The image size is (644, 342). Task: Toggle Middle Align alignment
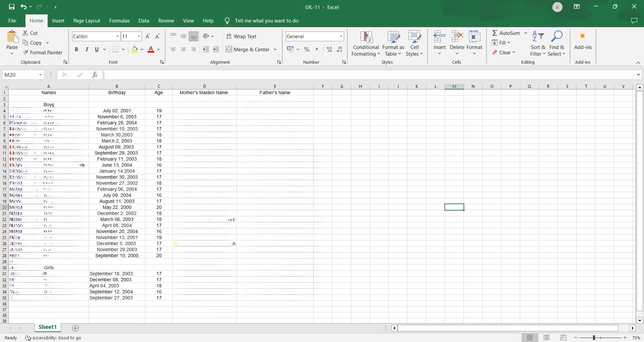tap(183, 36)
